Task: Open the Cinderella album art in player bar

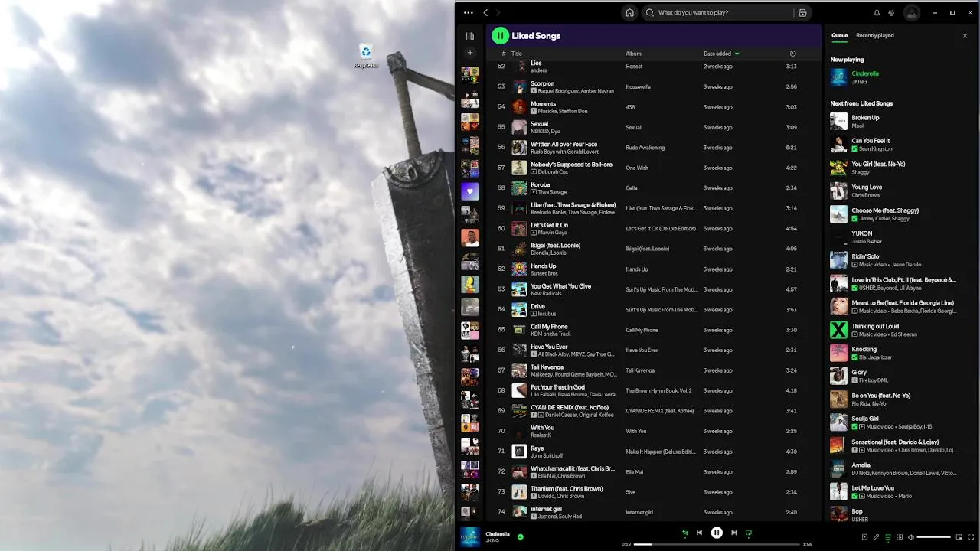Action: pos(470,537)
